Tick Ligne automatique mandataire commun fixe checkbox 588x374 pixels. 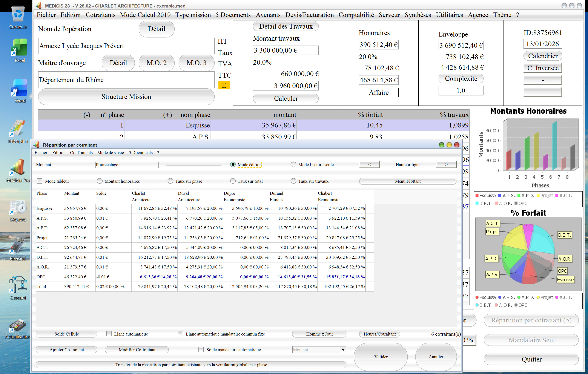pyautogui.click(x=180, y=334)
